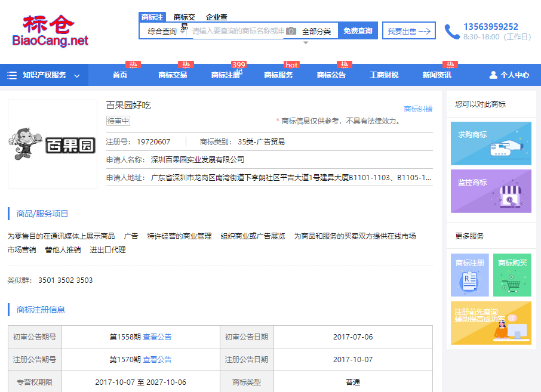
Task: Open 商标注册 in navigation bar
Action: click(x=226, y=75)
